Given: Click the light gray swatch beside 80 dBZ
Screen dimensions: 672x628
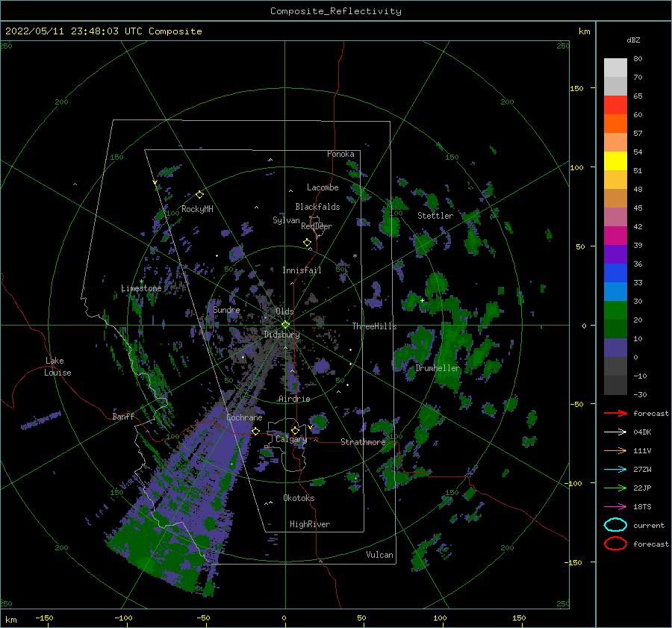Looking at the screenshot, I should pyautogui.click(x=615, y=68).
